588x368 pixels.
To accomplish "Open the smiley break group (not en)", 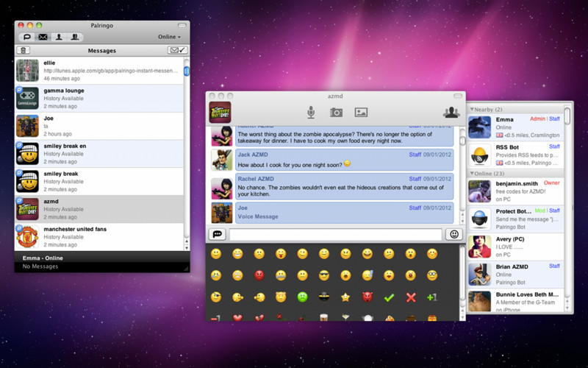I will pos(99,182).
